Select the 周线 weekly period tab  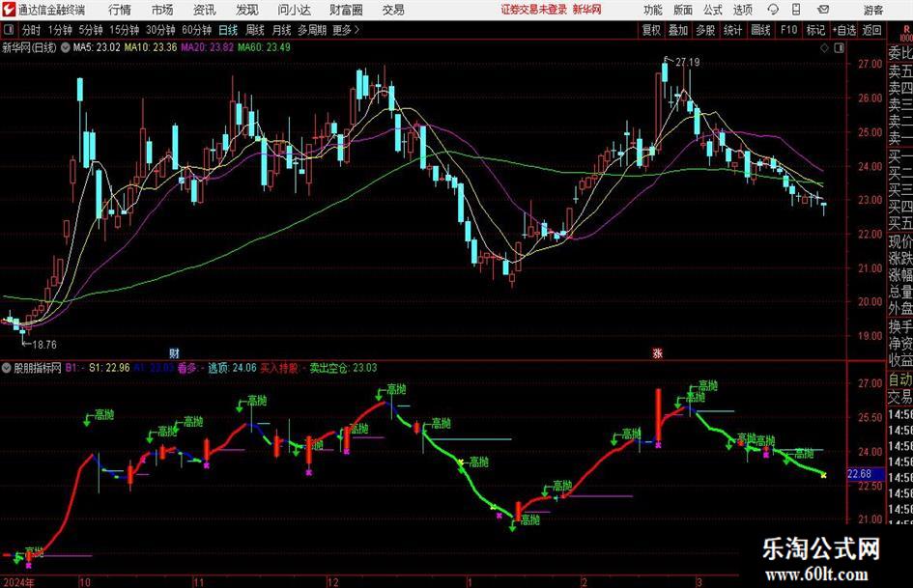tap(254, 30)
